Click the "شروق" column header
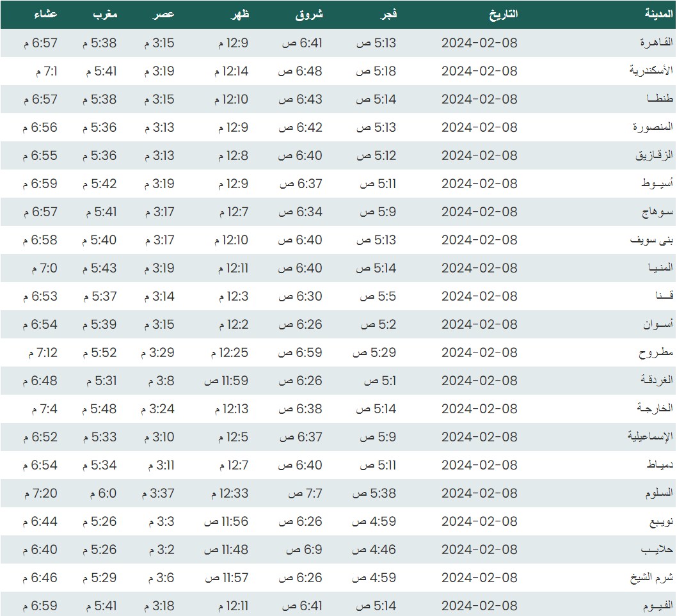Screen dimensions: 677x616 tap(308, 14)
